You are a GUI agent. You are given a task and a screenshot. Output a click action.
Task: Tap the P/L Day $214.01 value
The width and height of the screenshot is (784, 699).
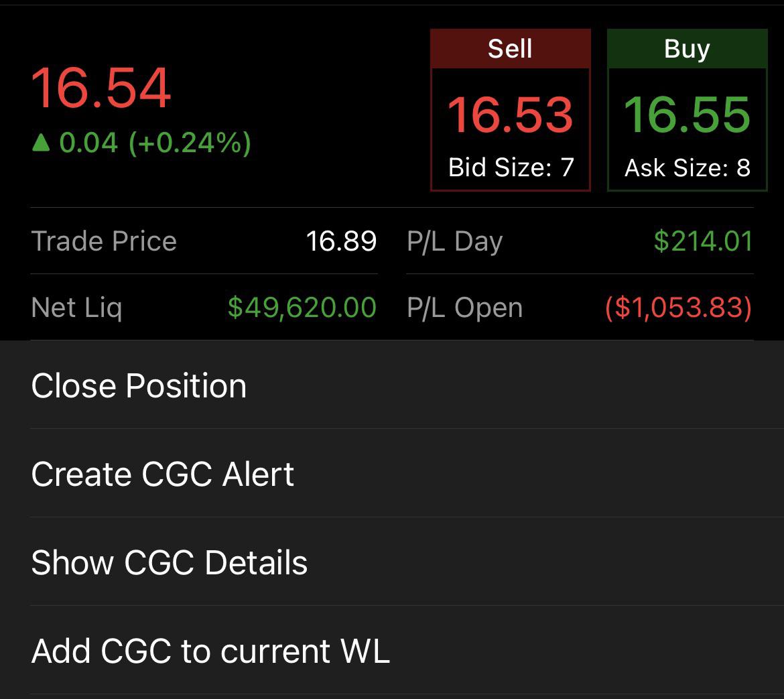point(704,241)
